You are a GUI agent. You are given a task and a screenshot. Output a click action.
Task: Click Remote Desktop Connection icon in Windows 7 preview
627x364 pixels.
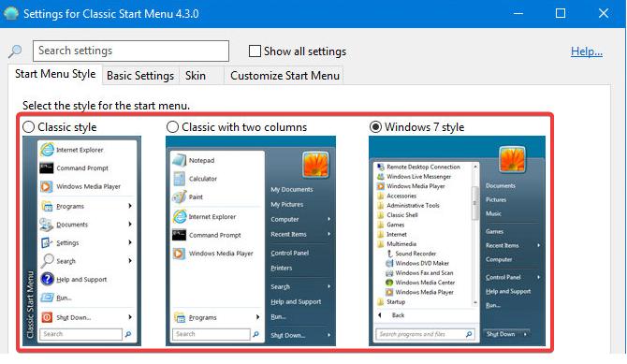[380, 167]
